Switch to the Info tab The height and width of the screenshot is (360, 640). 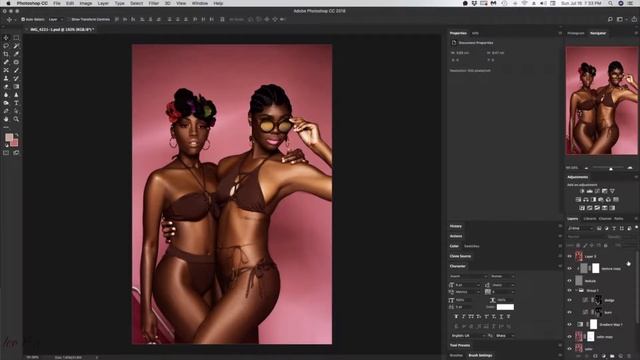pos(476,33)
